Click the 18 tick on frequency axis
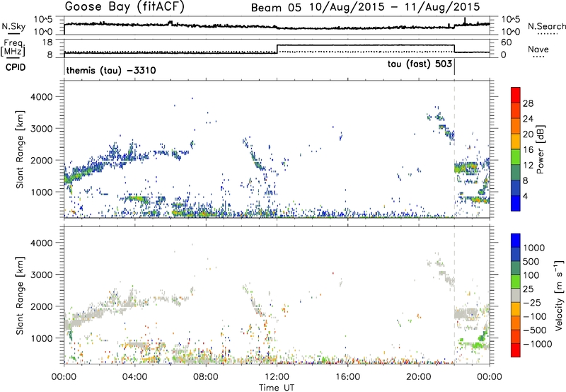 47,42
